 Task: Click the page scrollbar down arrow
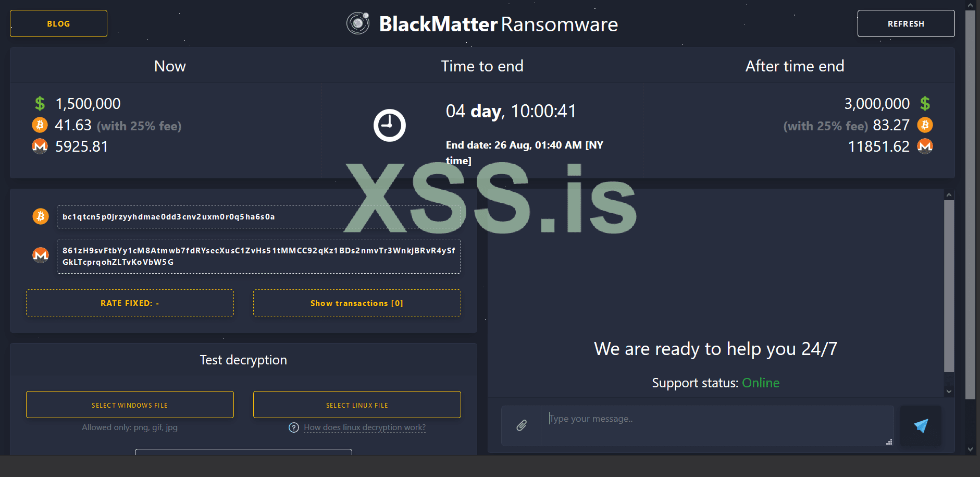[x=970, y=449]
